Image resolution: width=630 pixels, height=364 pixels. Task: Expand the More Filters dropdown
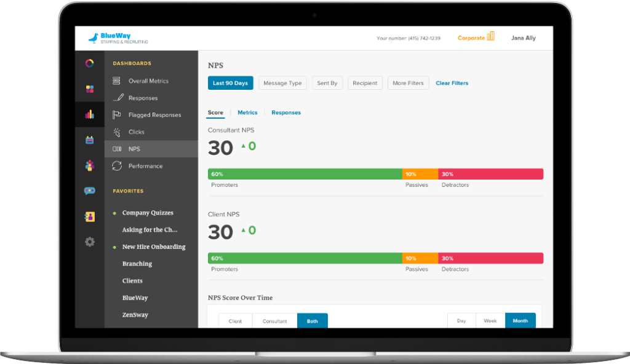click(x=408, y=83)
